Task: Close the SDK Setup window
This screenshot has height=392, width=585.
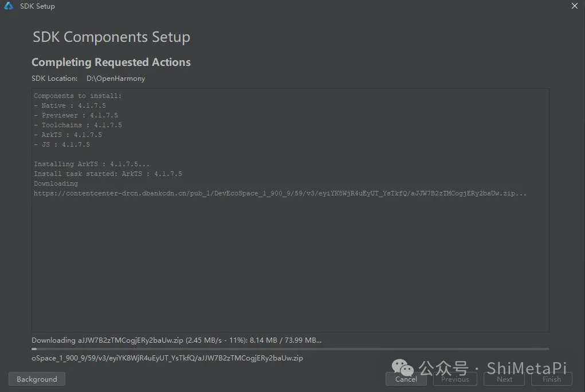Action: [575, 6]
